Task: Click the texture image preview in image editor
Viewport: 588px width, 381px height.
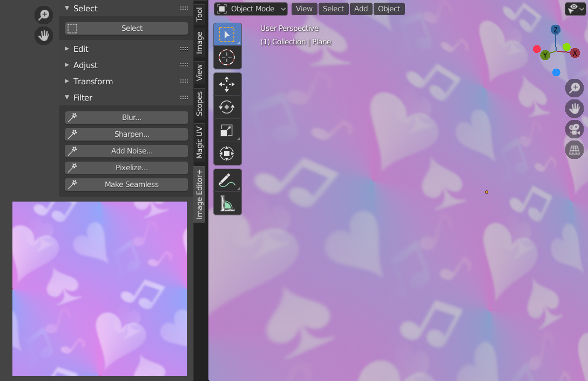Action: [x=99, y=289]
